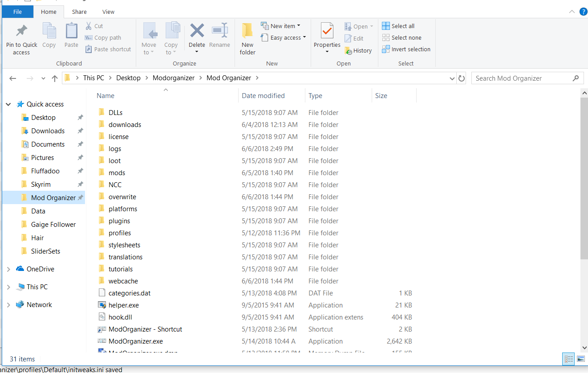
Task: Click the Paste clipboard icon
Action: point(71,31)
